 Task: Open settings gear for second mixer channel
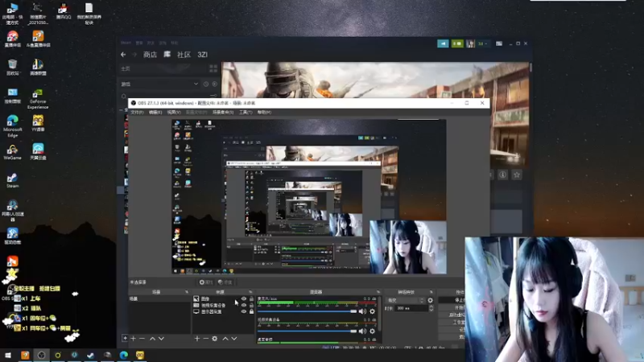(x=372, y=331)
